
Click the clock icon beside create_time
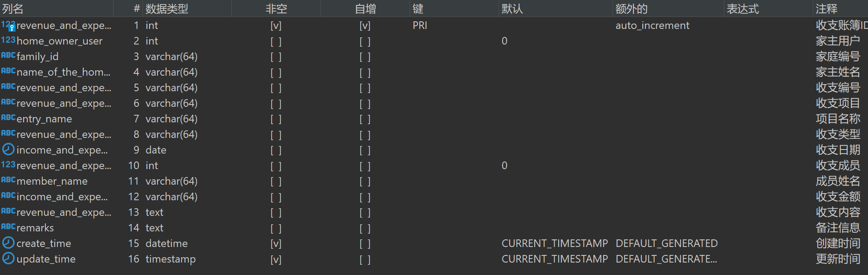pyautogui.click(x=8, y=243)
